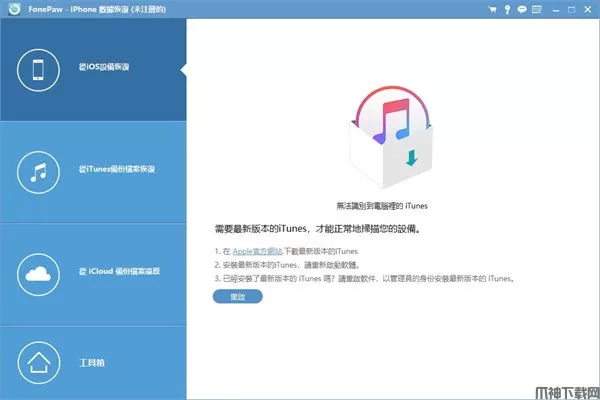Open the Apple官方網站 link

(x=257, y=251)
